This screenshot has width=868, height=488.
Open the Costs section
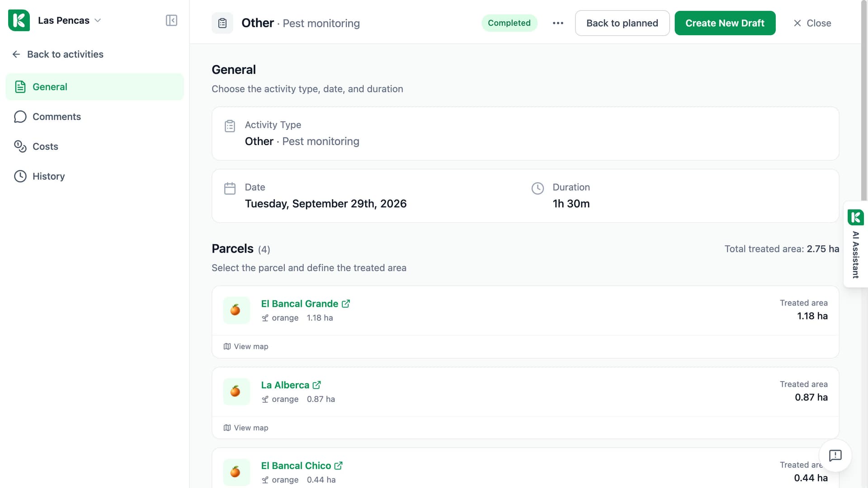pos(94,146)
